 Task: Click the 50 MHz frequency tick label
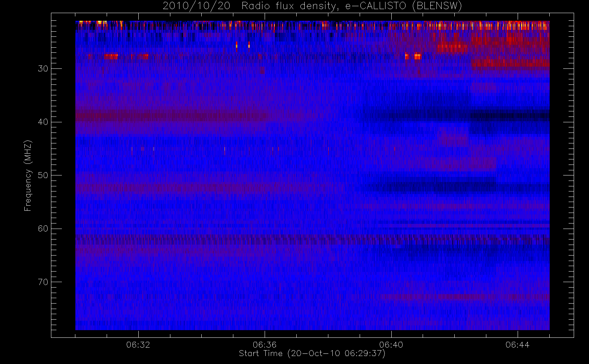pyautogui.click(x=43, y=175)
